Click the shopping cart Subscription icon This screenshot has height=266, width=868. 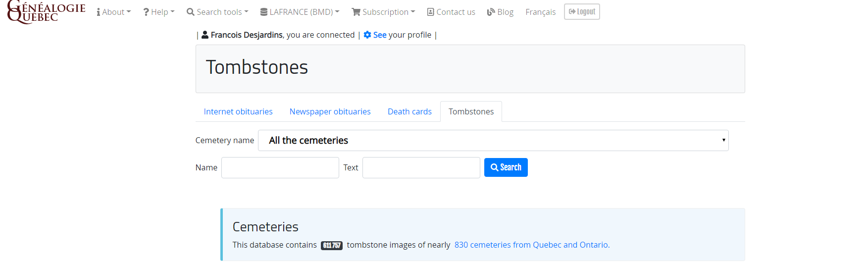click(356, 12)
